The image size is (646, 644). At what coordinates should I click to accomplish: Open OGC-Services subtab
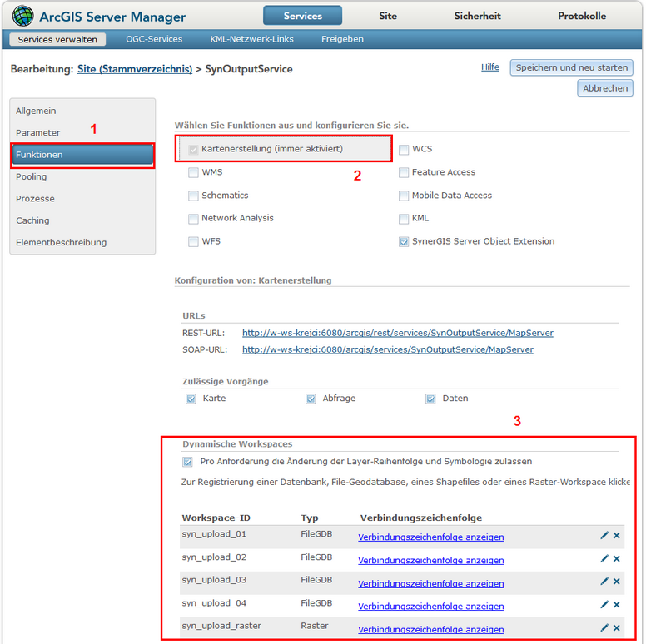pyautogui.click(x=154, y=39)
